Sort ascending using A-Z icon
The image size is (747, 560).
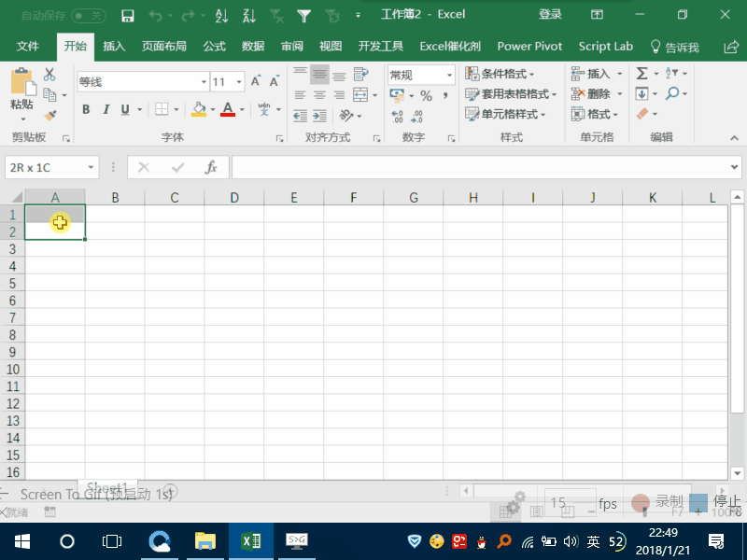pos(221,16)
